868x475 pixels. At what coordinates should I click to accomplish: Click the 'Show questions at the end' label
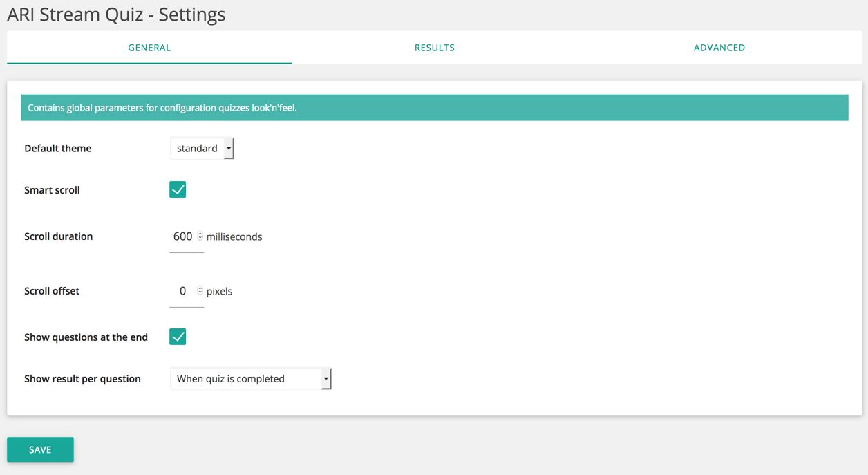[86, 337]
